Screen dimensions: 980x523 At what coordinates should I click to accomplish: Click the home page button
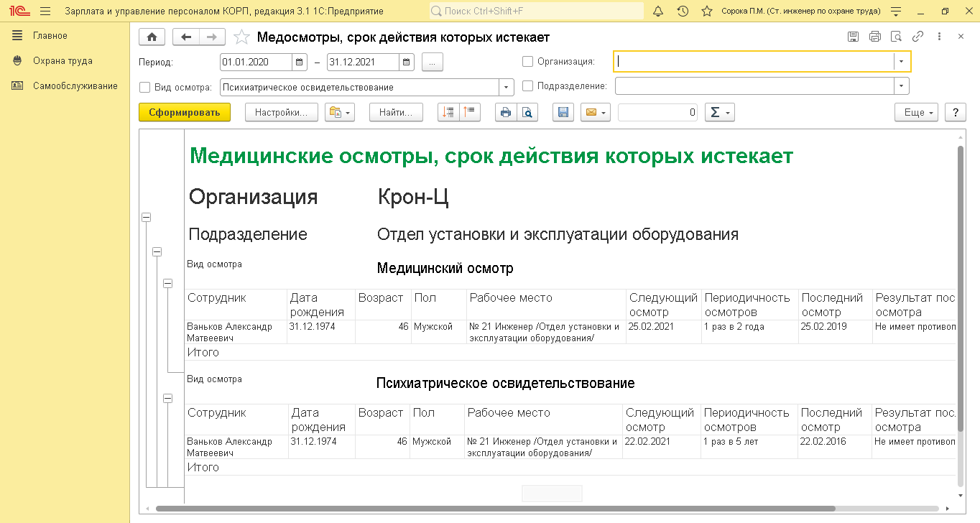point(152,37)
